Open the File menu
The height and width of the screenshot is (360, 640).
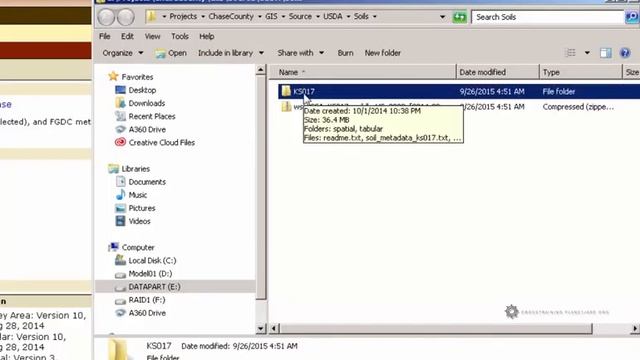pos(104,36)
